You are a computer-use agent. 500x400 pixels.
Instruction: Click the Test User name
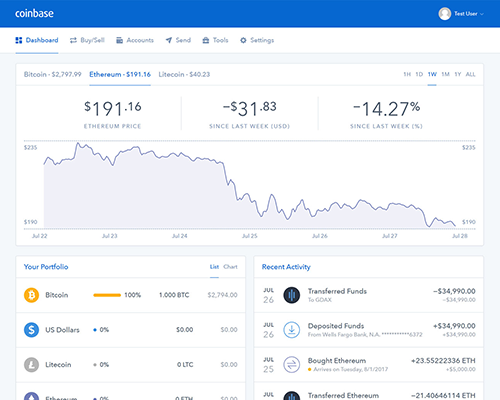(x=466, y=14)
